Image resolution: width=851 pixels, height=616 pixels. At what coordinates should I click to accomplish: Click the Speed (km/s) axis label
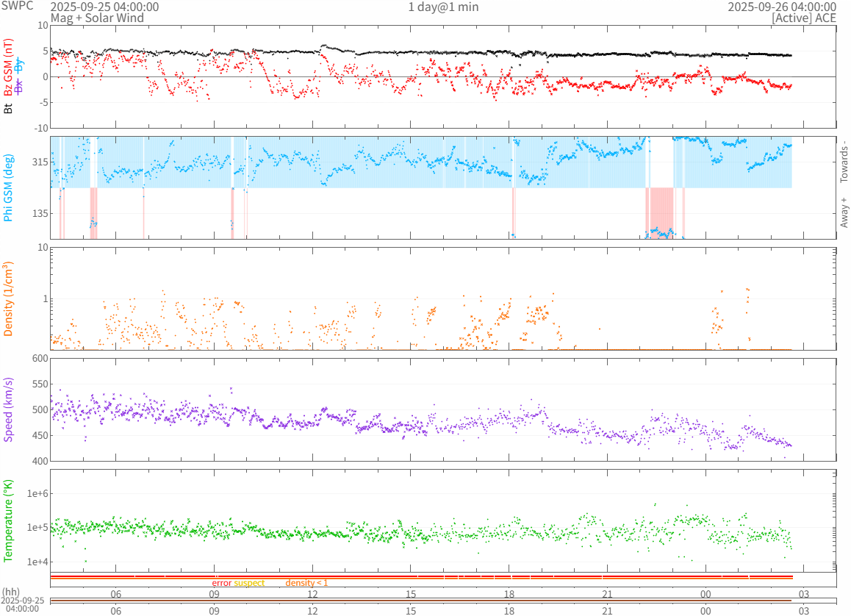(x=9, y=409)
